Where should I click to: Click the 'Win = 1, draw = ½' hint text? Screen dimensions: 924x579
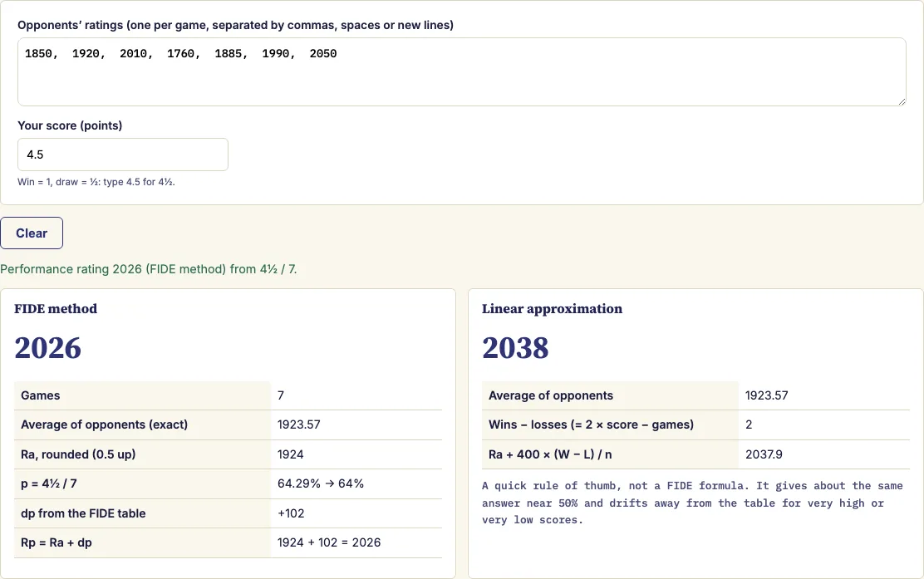tap(96, 182)
